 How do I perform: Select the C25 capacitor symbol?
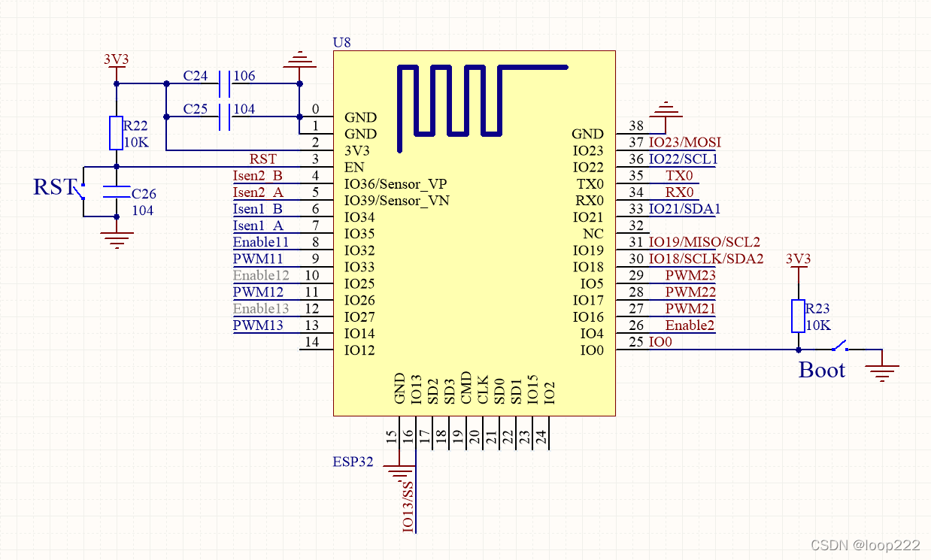tap(223, 117)
